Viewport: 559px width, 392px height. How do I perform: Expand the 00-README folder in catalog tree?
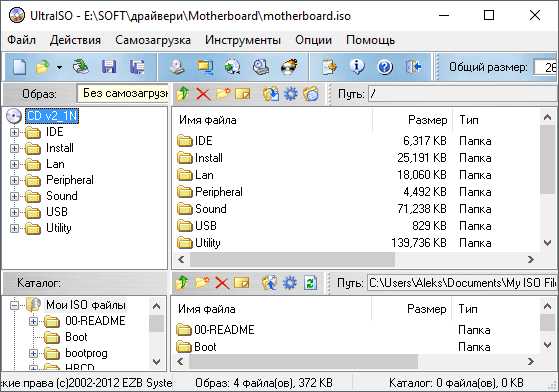pos(33,321)
